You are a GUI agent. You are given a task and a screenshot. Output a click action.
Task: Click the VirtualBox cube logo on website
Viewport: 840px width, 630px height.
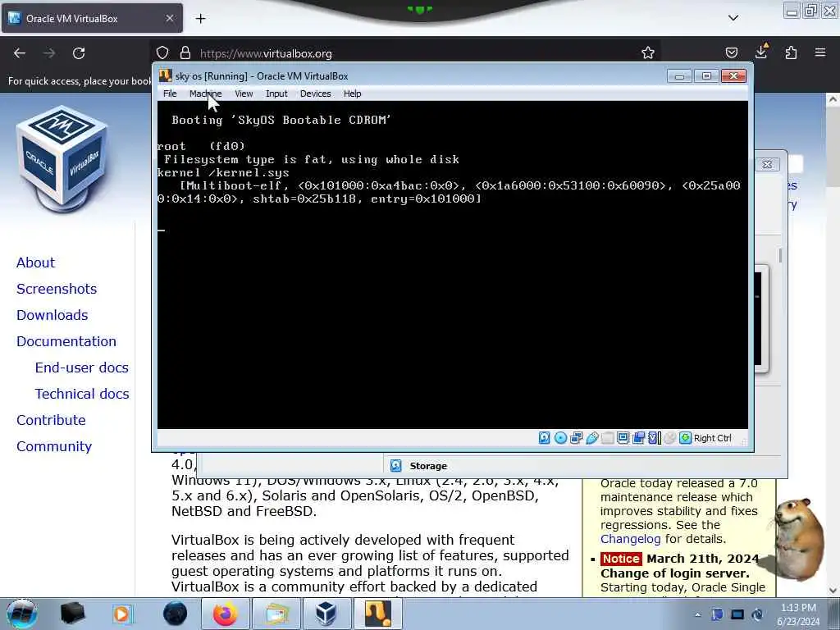[x=62, y=158]
